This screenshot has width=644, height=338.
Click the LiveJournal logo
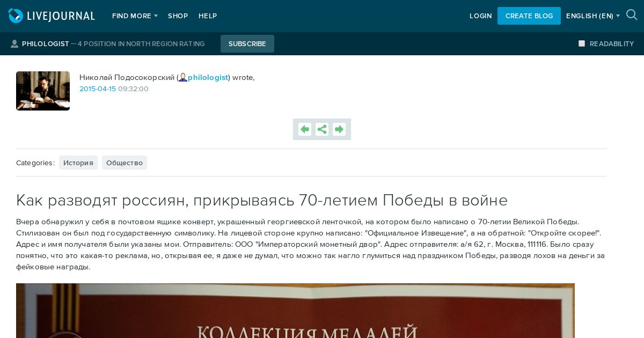[52, 16]
